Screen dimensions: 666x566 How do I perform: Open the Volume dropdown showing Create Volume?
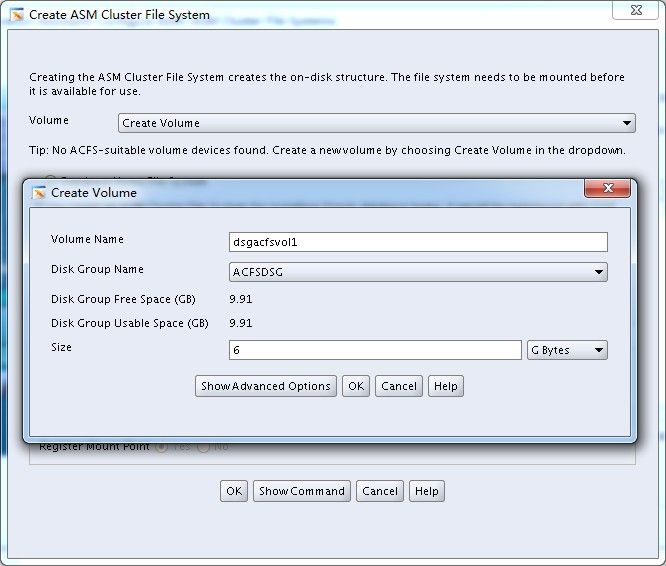pyautogui.click(x=376, y=123)
